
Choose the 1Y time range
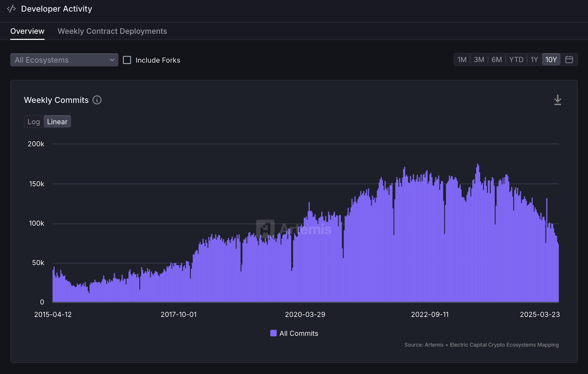534,59
